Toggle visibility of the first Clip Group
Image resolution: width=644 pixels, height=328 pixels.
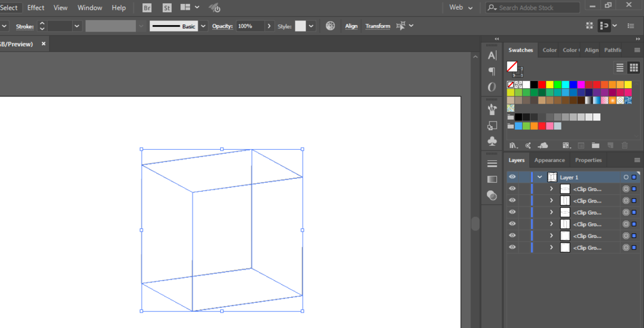pyautogui.click(x=512, y=189)
